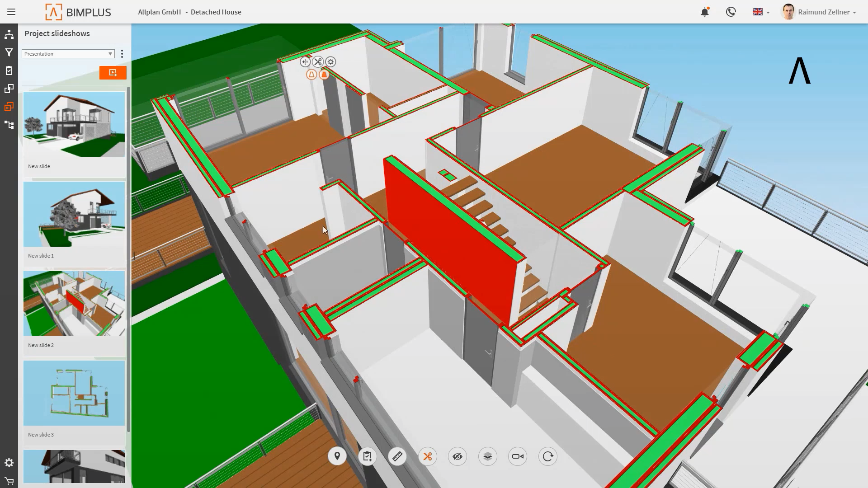The width and height of the screenshot is (868, 488).
Task: Click the location pin tool
Action: click(x=337, y=456)
